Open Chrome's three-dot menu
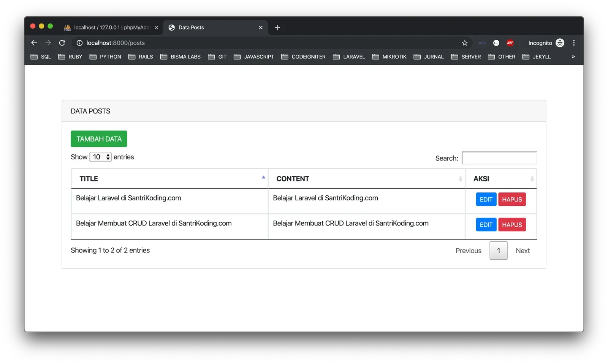 coord(574,43)
